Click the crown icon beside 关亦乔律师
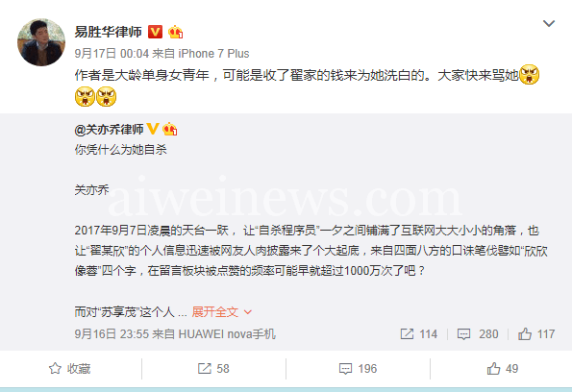This screenshot has height=392, width=572. (x=169, y=129)
